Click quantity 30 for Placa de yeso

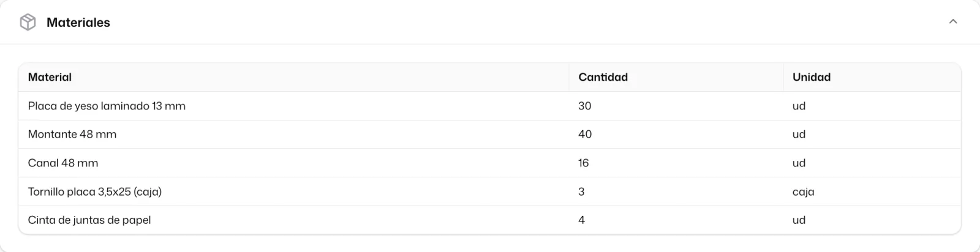coord(585,106)
